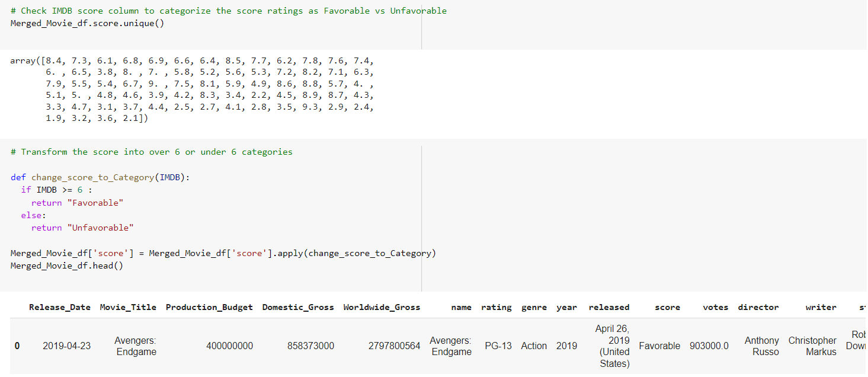Click the rating column header

click(x=497, y=307)
